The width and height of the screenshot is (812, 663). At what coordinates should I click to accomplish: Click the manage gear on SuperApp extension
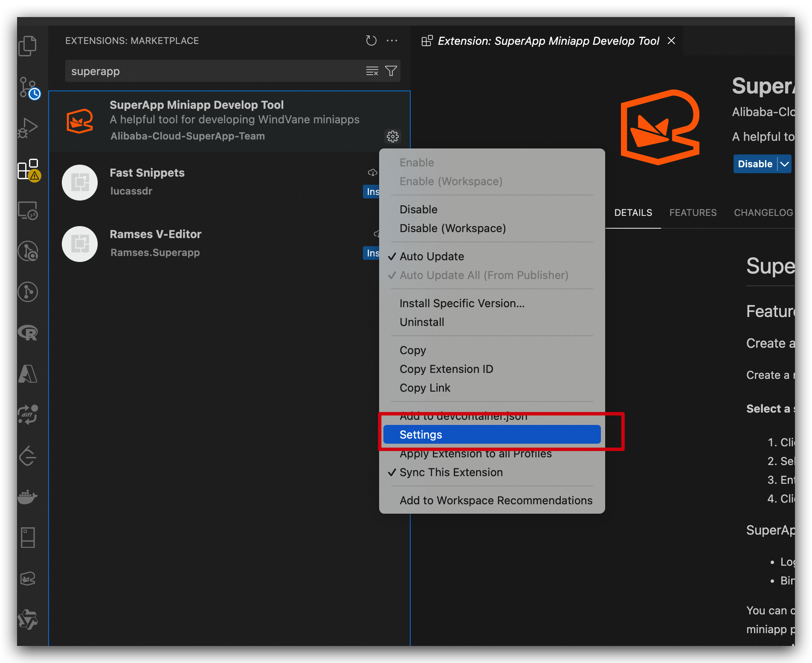point(392,137)
